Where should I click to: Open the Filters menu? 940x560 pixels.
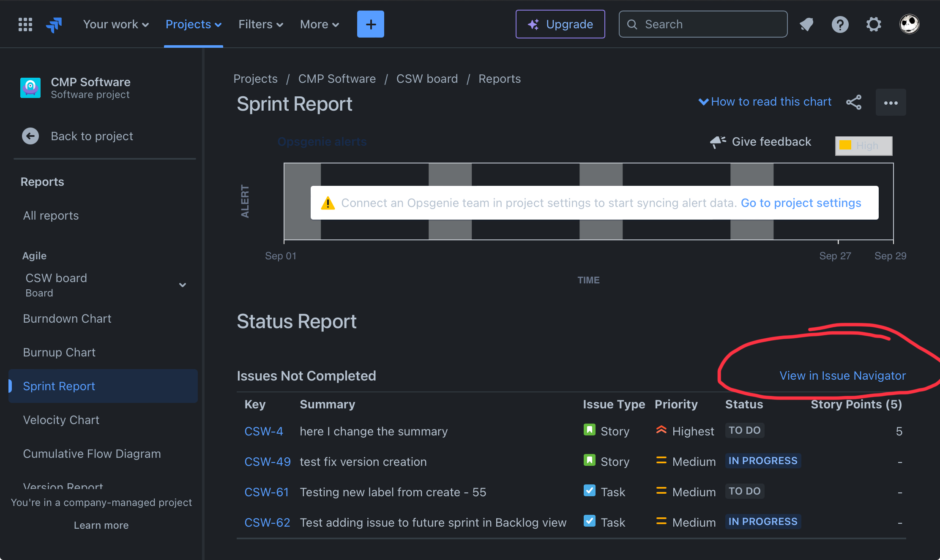pyautogui.click(x=260, y=24)
